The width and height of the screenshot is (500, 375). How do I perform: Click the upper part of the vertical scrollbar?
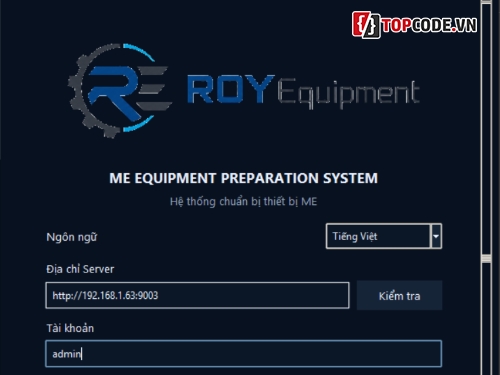487,127
